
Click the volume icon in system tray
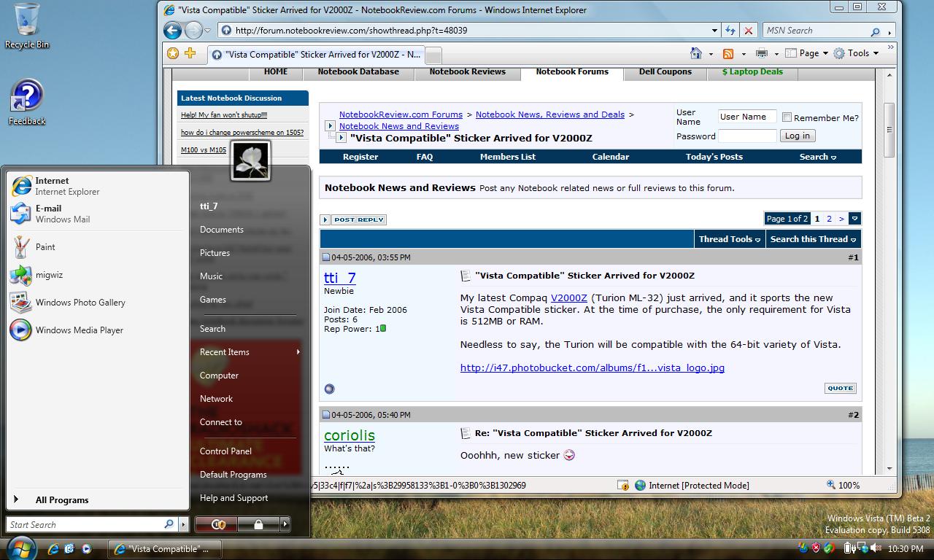point(874,548)
